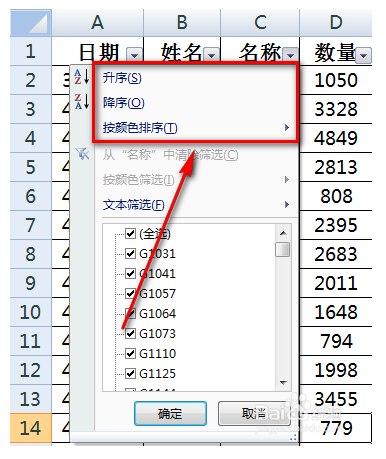Click the 日期 header cell
Image resolution: width=386 pixels, height=459 pixels.
(x=98, y=51)
